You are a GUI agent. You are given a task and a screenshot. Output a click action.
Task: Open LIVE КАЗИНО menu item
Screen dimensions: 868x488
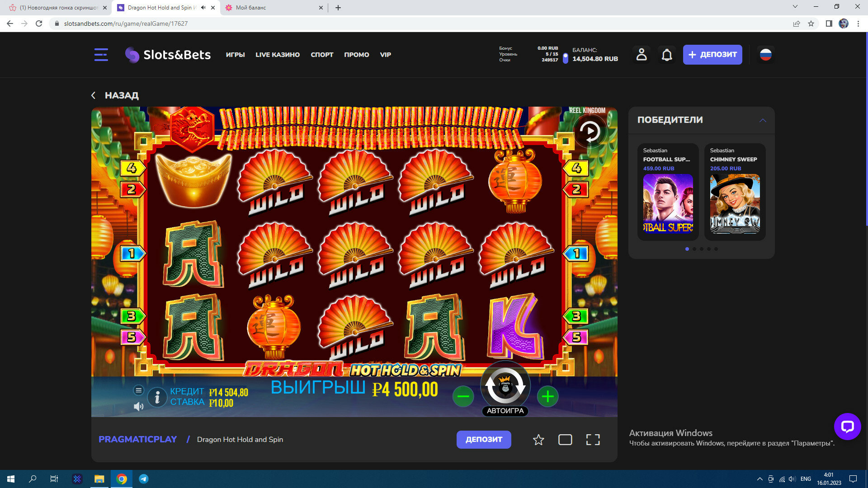click(x=278, y=55)
